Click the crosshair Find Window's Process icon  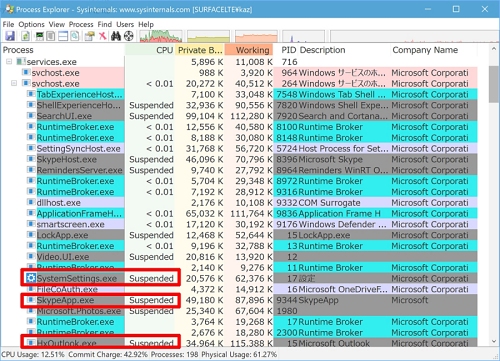[129, 36]
